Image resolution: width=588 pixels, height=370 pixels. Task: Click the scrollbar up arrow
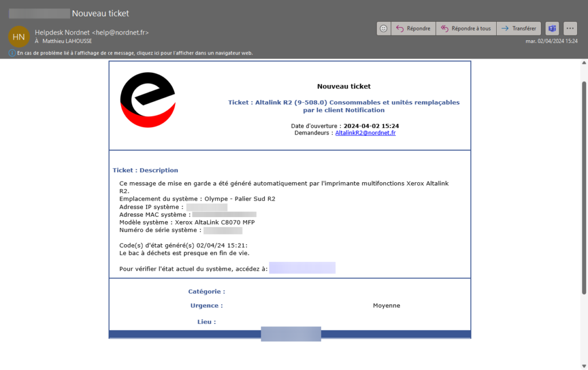pyautogui.click(x=584, y=63)
